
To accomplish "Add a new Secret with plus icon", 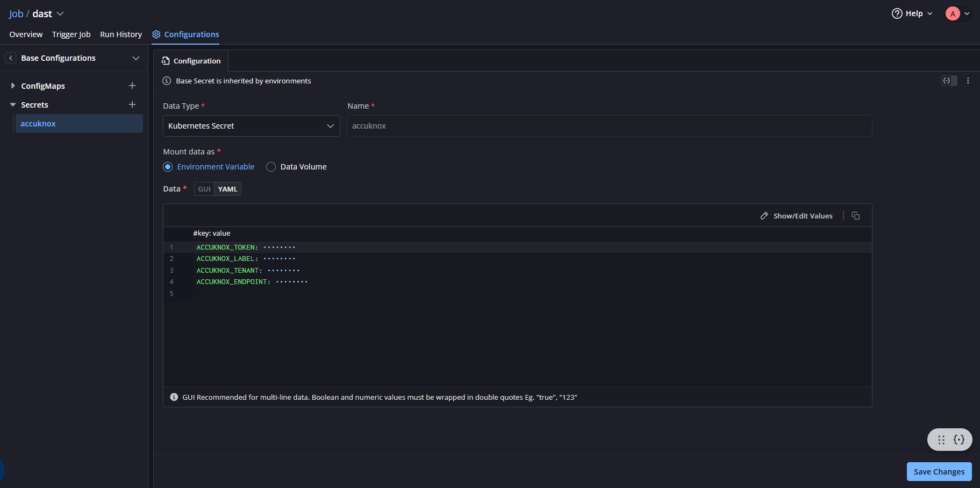I will (132, 104).
